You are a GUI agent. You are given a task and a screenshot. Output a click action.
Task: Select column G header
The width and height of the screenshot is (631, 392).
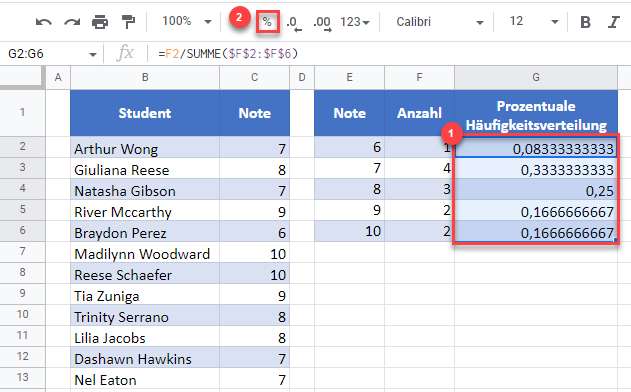(536, 77)
